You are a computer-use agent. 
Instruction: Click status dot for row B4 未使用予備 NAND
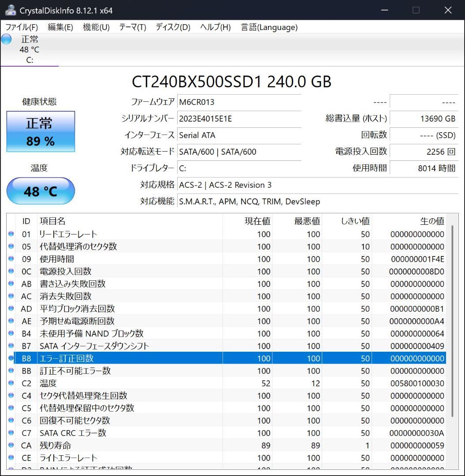(11, 333)
